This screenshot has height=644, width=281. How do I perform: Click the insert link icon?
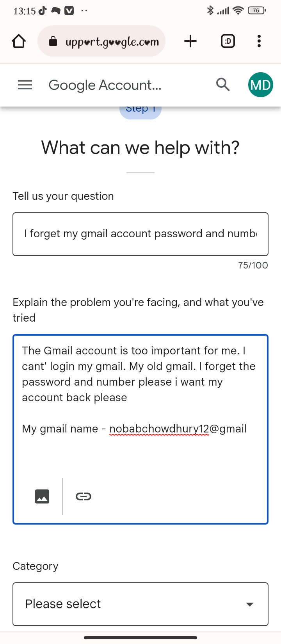pos(84,496)
